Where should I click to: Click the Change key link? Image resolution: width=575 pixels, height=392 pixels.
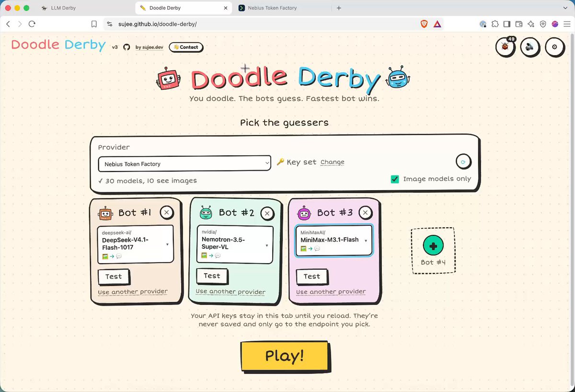332,162
